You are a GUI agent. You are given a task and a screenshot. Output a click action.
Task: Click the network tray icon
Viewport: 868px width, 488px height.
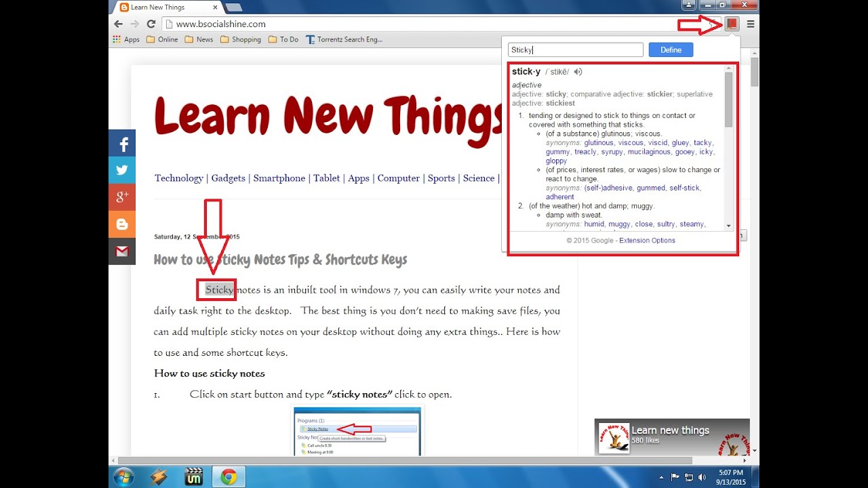688,477
